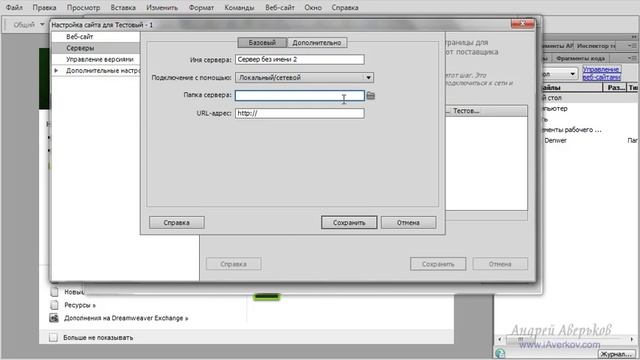Click the Ресурсы document icon
This screenshot has width=640, height=360.
[54, 305]
